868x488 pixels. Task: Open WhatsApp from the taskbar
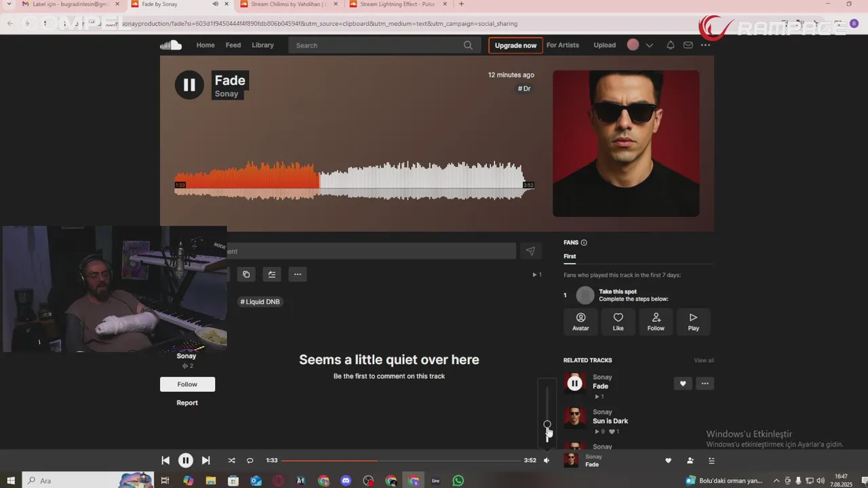click(458, 481)
